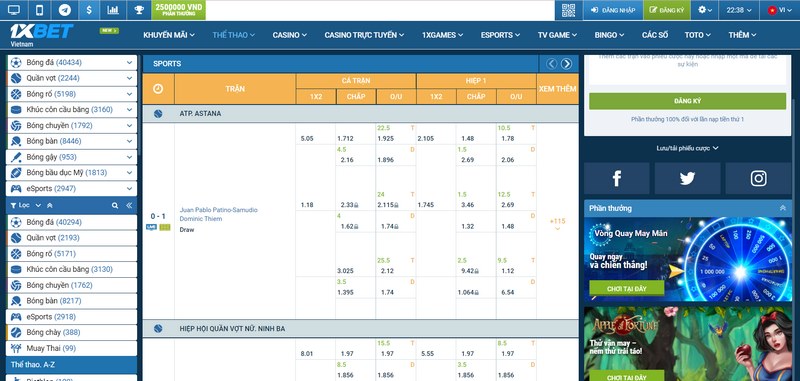Open the ESPORTS menu
Image resolution: width=800 pixels, height=381 pixels.
click(500, 35)
